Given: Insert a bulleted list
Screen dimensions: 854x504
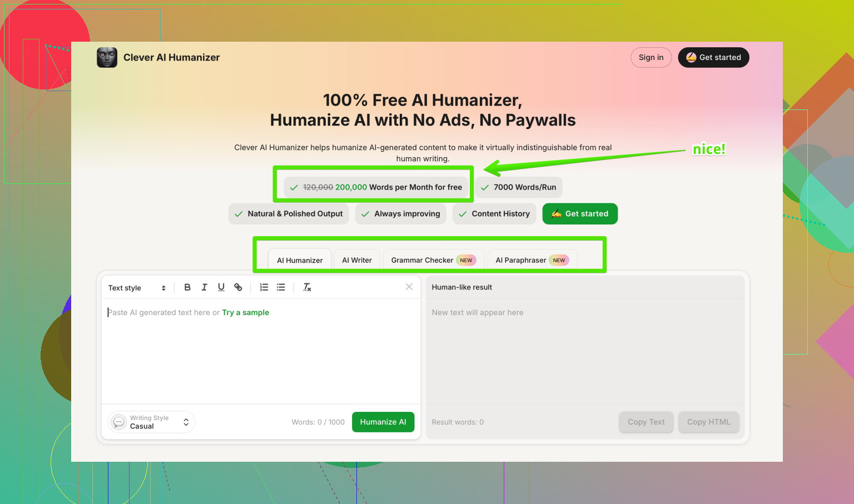Looking at the screenshot, I should pos(281,287).
